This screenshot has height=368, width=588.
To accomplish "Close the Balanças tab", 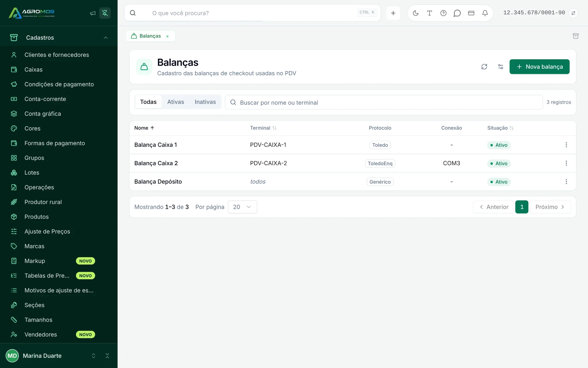I will click(167, 36).
